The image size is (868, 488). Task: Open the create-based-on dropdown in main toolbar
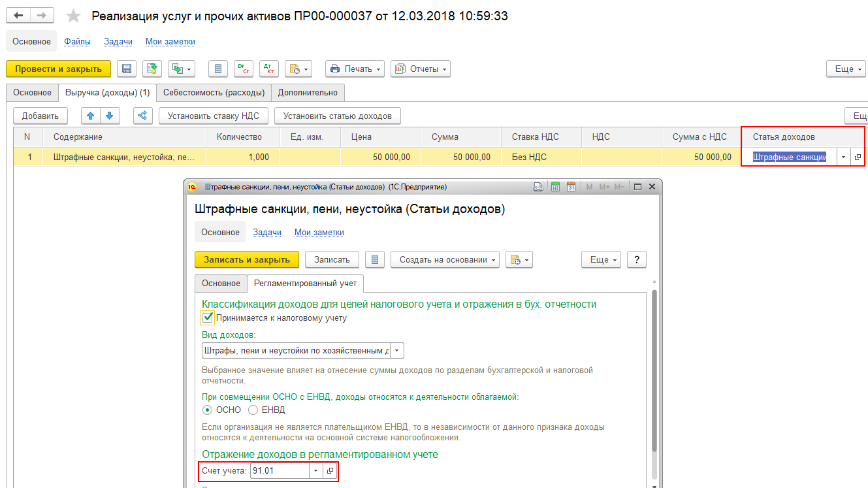[x=182, y=69]
